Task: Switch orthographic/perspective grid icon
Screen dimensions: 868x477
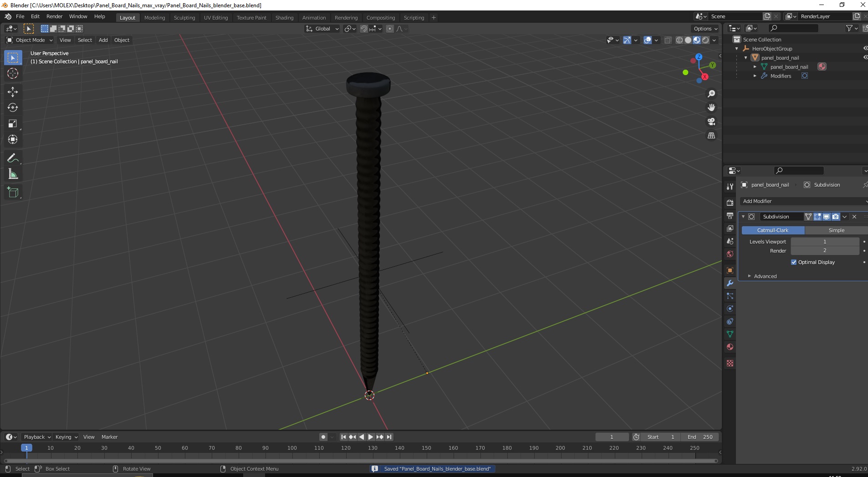Action: (711, 136)
